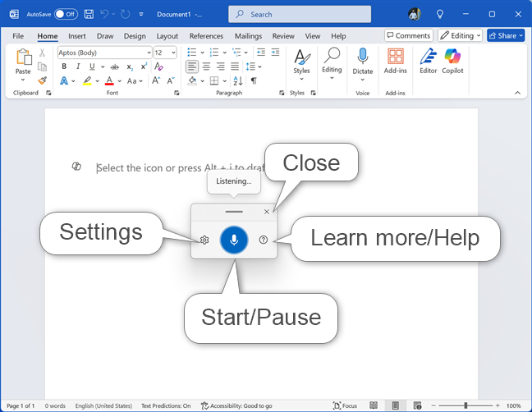
Task: Switch to Web Layout view
Action: point(417,405)
